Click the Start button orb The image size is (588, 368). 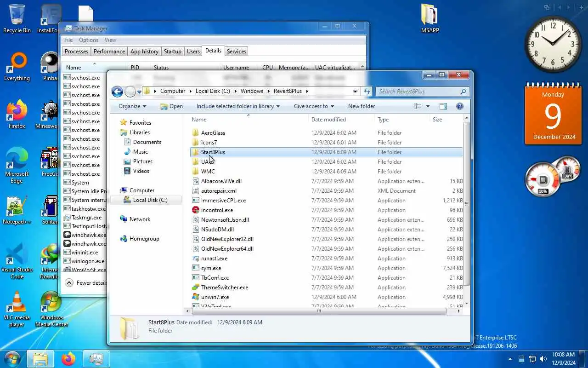(12, 359)
